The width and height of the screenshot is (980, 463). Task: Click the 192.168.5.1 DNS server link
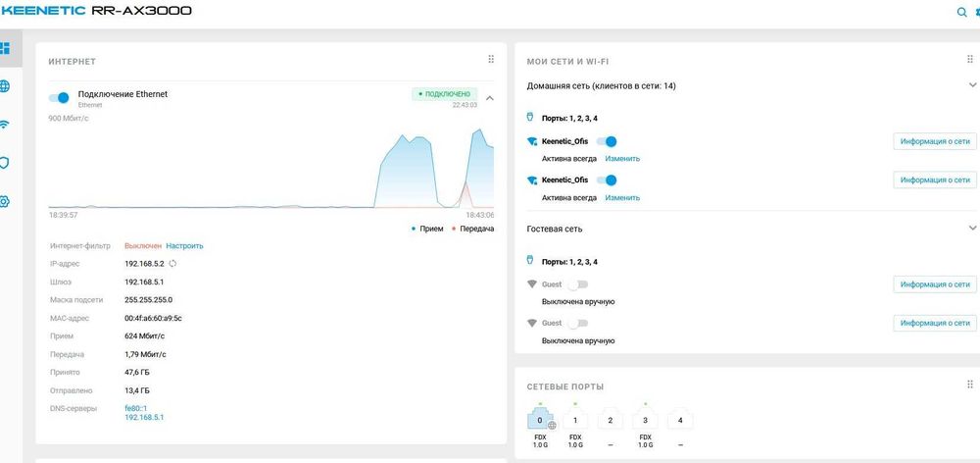[x=144, y=417]
